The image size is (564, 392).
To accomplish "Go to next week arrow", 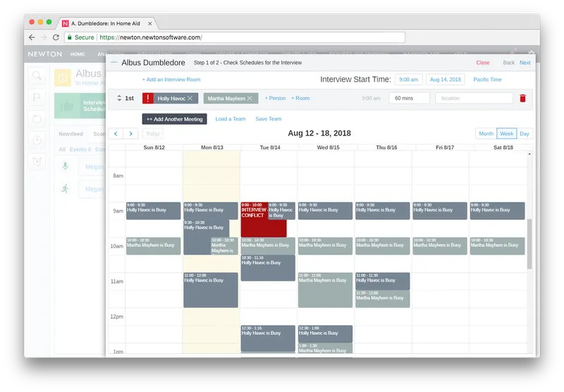I will pos(131,133).
